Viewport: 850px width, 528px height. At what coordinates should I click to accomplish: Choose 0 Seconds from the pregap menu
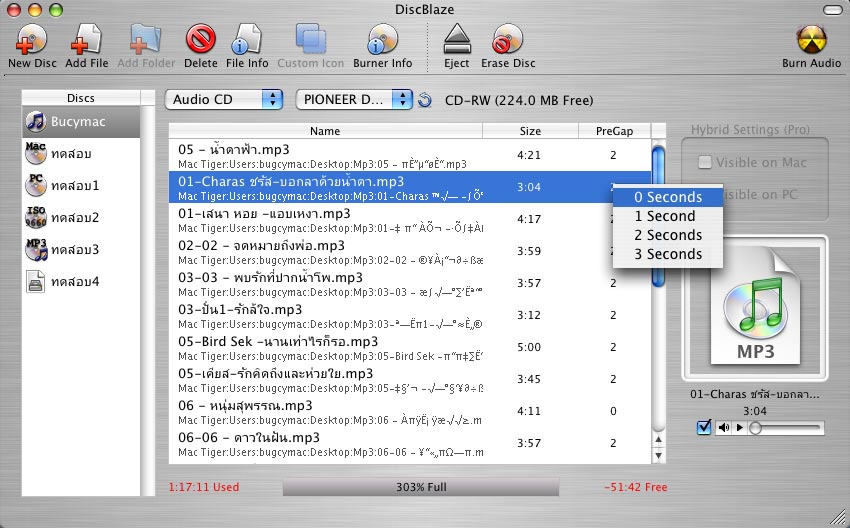point(668,197)
